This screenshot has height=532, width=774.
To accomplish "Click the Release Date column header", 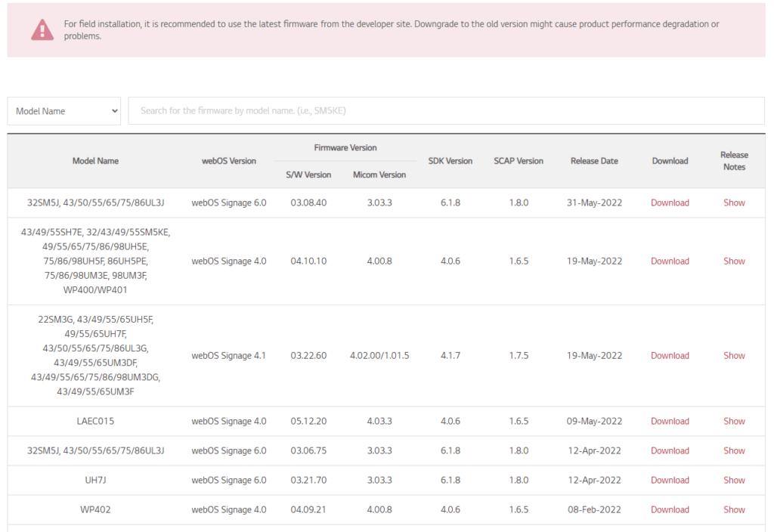I will [x=594, y=161].
